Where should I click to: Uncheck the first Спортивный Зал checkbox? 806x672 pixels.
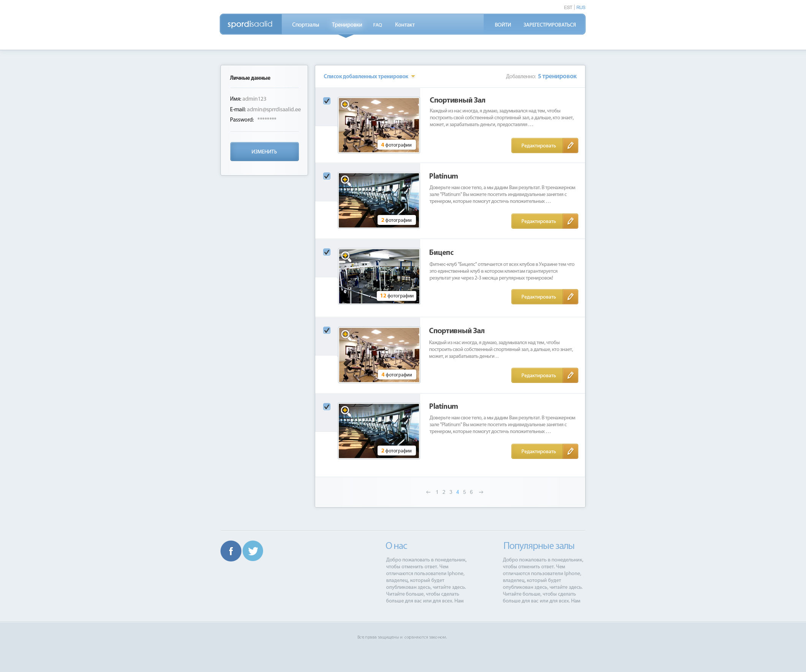(327, 101)
